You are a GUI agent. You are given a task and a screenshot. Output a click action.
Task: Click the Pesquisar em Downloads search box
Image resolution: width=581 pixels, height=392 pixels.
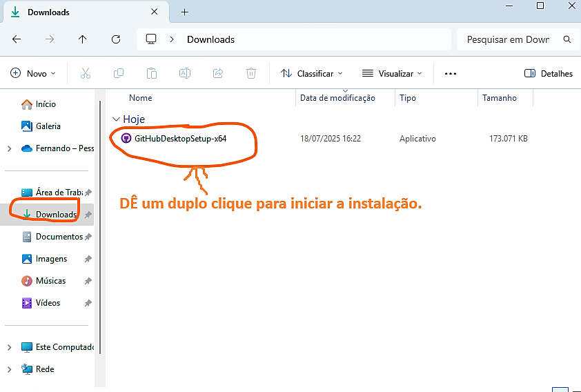[508, 39]
